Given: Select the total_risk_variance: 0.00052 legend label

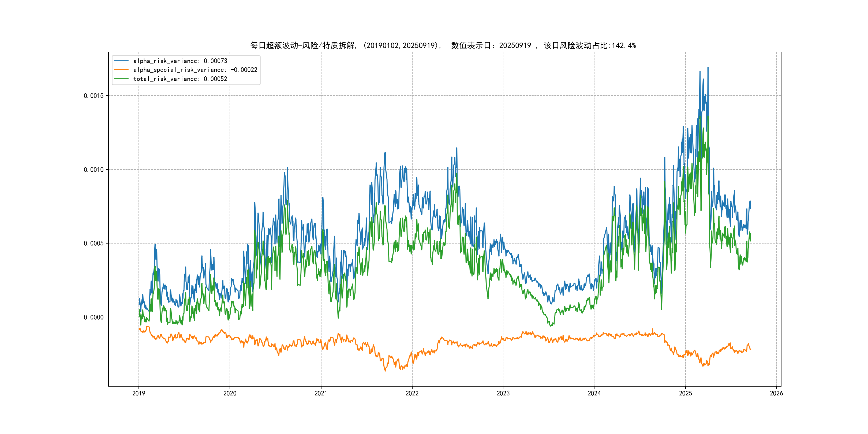Looking at the screenshot, I should point(180,79).
